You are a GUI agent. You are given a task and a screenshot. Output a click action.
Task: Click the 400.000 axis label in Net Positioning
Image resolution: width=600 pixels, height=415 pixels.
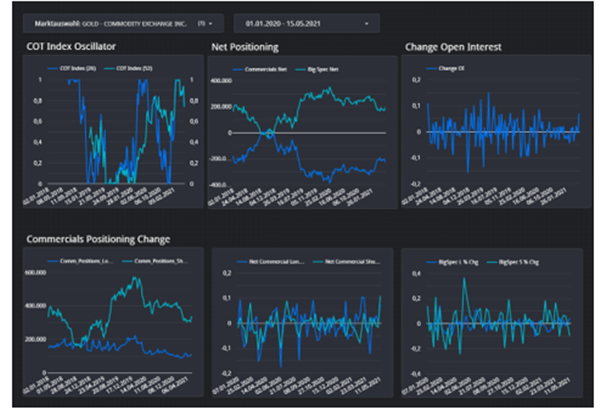tap(221, 81)
